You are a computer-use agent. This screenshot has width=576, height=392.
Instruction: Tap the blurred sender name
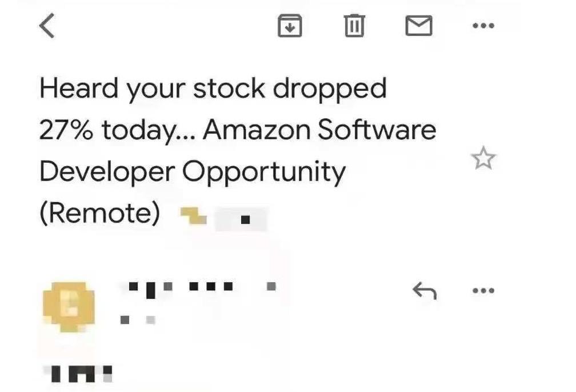[x=180, y=286]
